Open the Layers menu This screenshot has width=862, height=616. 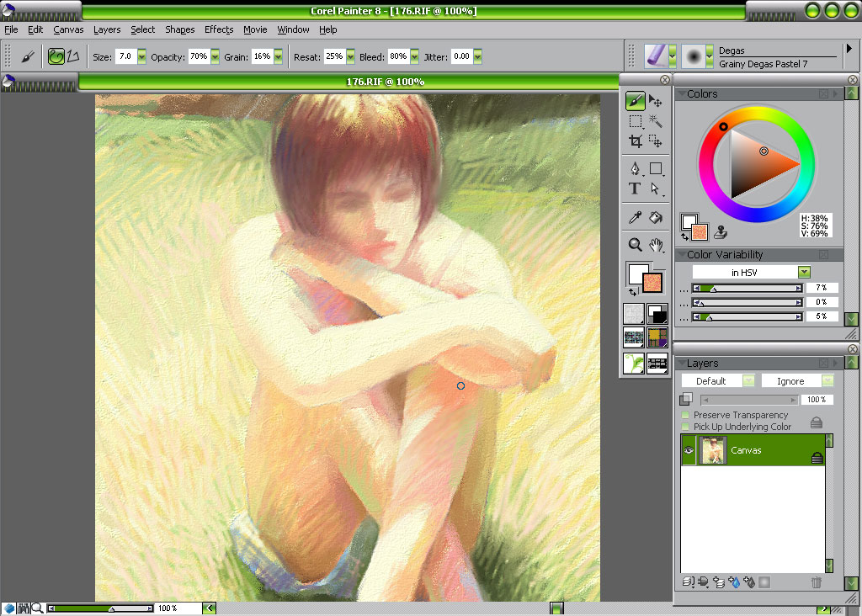tap(107, 29)
